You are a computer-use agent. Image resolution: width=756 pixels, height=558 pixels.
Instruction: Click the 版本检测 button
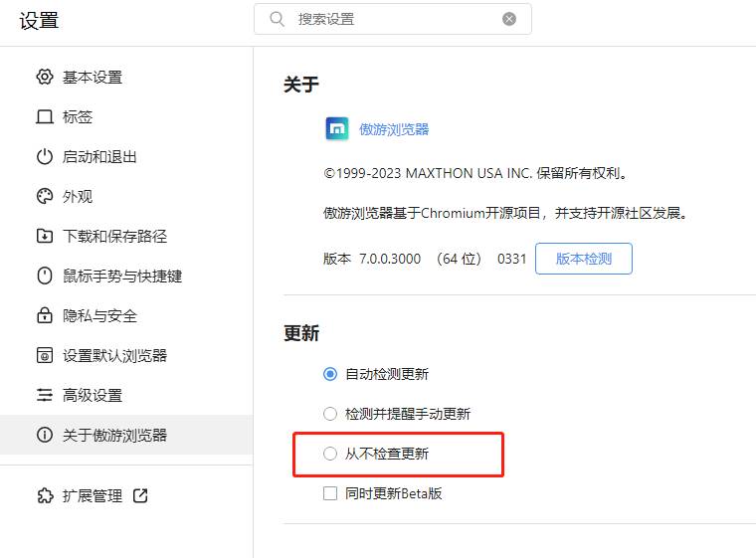[x=583, y=259]
